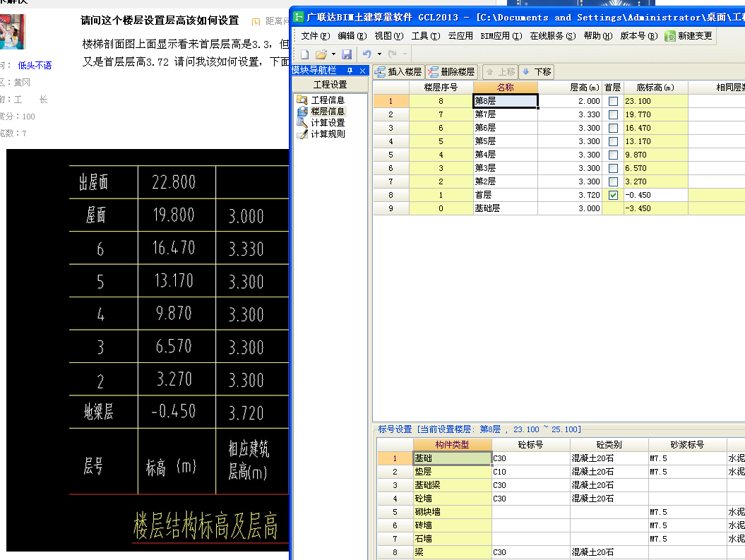Uncheck the 首层 checkbox in 首层 row

[x=613, y=195]
